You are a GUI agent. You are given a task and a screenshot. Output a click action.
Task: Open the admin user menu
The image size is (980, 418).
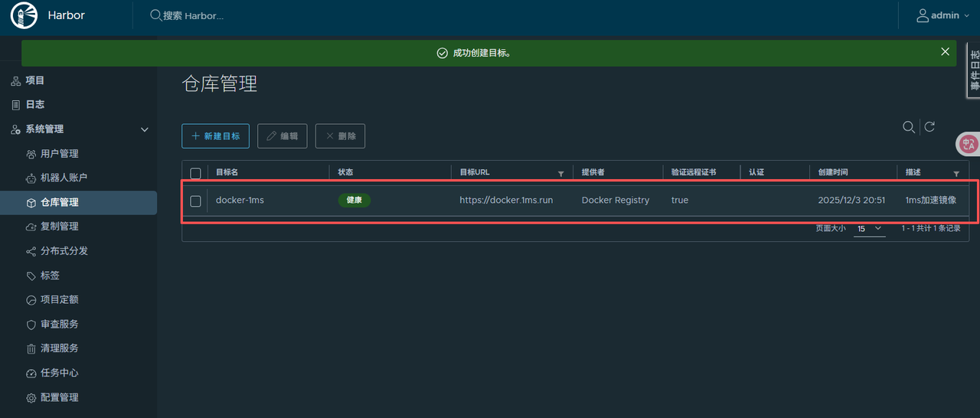click(943, 15)
